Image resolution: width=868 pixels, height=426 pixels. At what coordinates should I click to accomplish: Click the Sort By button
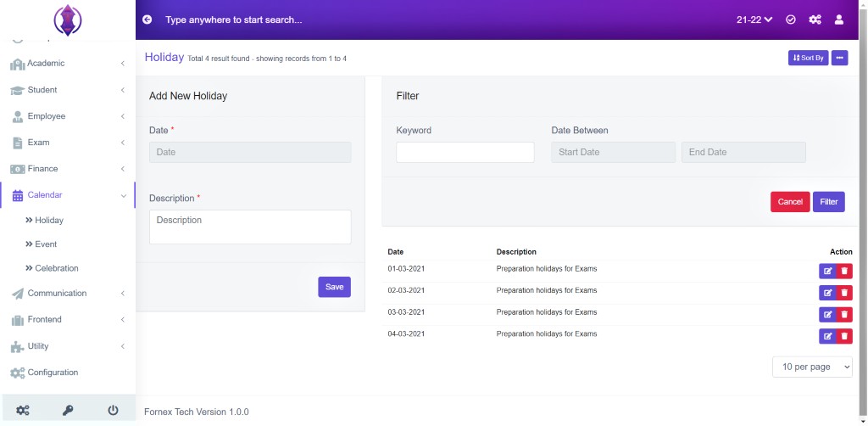click(808, 58)
